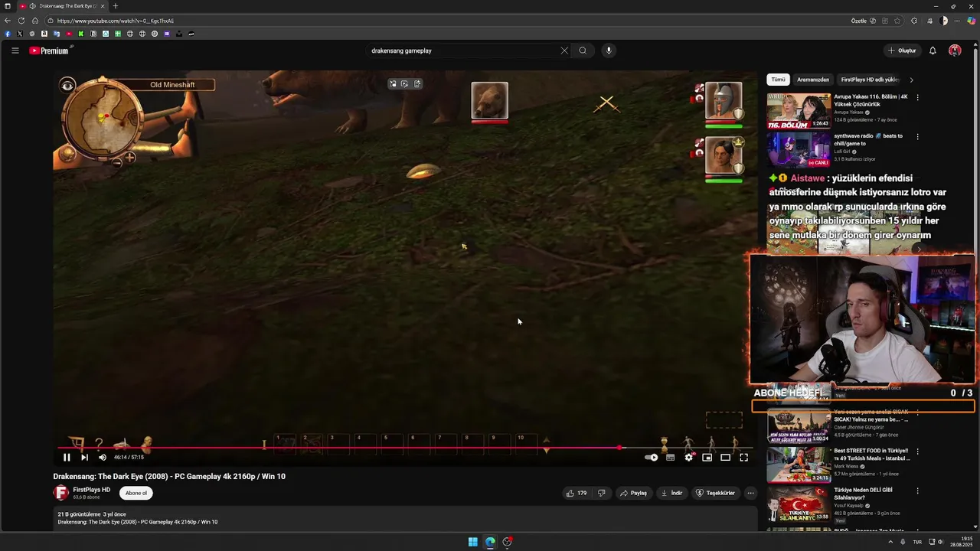Clear the search box text
Image resolution: width=980 pixels, height=551 pixels.
[564, 51]
